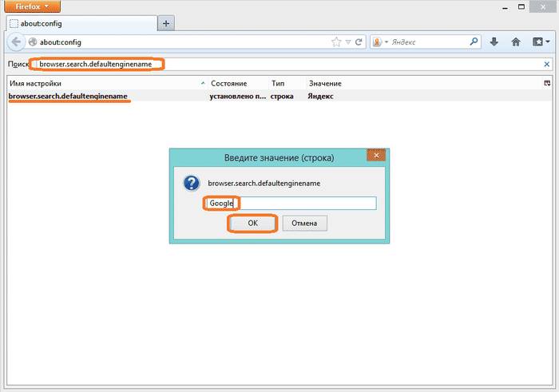The height and width of the screenshot is (392, 559).
Task: Click the Back navigation arrow
Action: click(x=16, y=42)
